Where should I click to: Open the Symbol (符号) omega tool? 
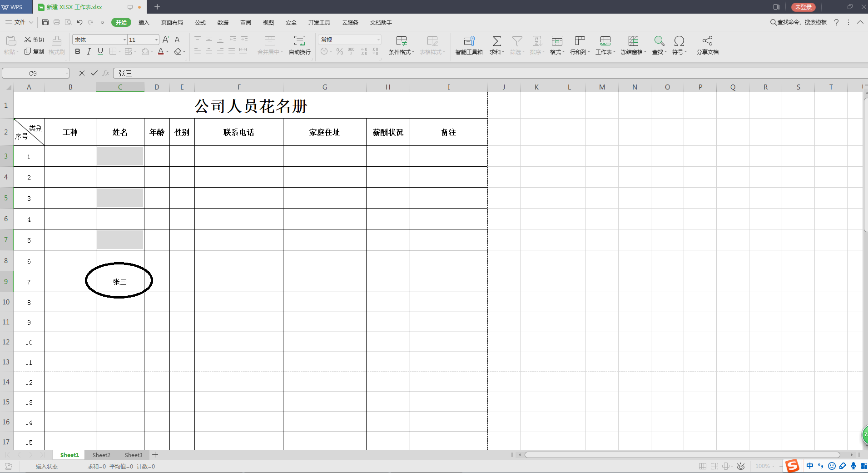[680, 46]
